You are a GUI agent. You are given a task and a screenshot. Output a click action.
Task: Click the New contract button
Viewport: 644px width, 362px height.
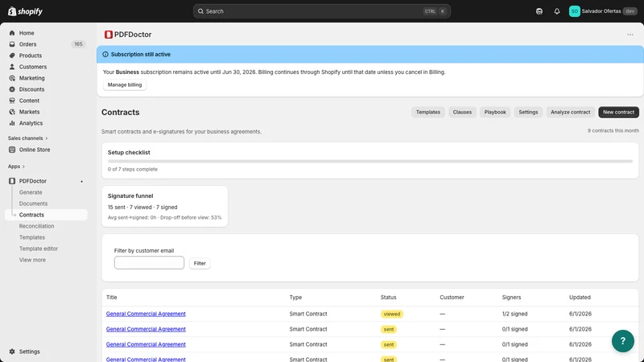point(618,112)
